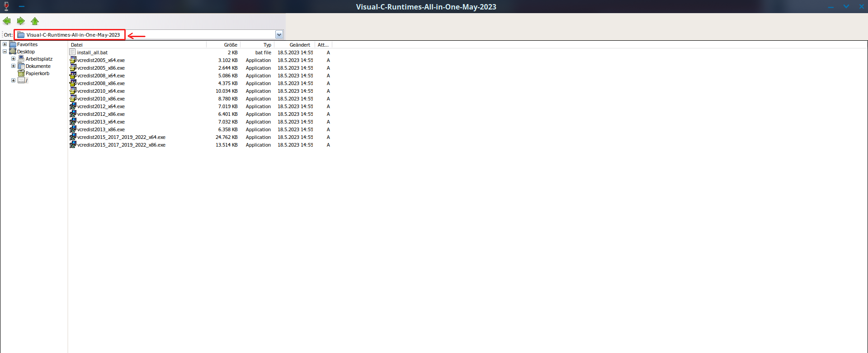
Task: Expand the Arbeitsplatz tree node
Action: [14, 59]
